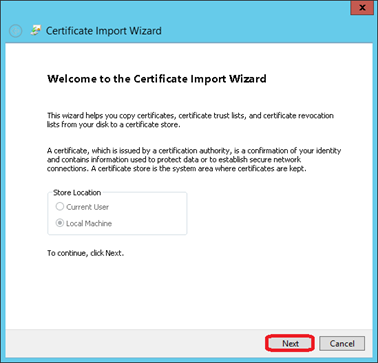378x363 pixels.
Task: Click the gray footer bar left of Next
Action: click(133, 343)
